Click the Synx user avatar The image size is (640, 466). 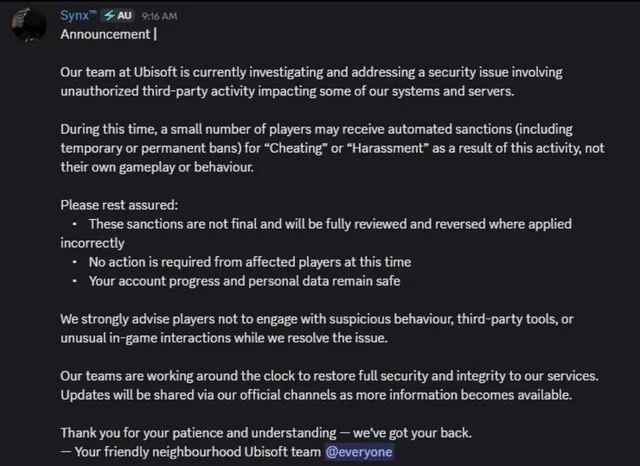(29, 23)
